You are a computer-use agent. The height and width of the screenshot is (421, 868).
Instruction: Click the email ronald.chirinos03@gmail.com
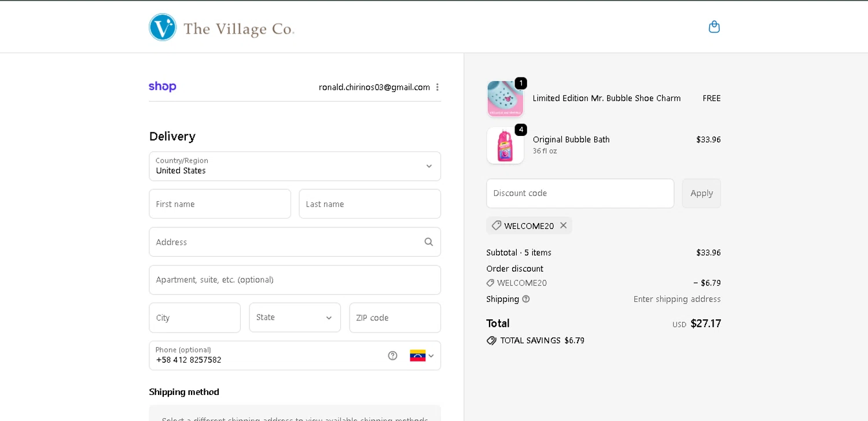pos(374,87)
